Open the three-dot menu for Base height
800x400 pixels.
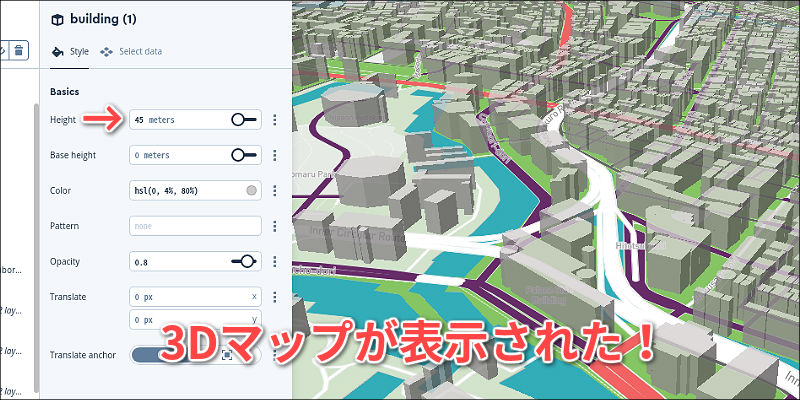(x=275, y=155)
